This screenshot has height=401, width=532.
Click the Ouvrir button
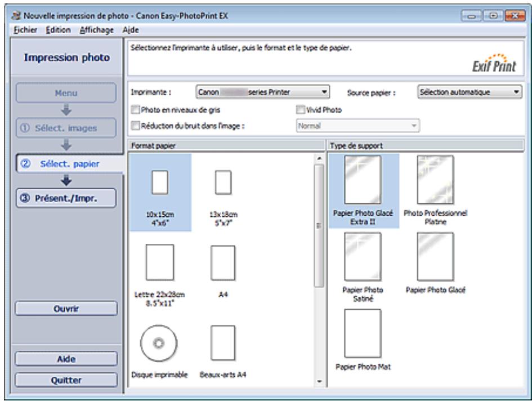(66, 309)
